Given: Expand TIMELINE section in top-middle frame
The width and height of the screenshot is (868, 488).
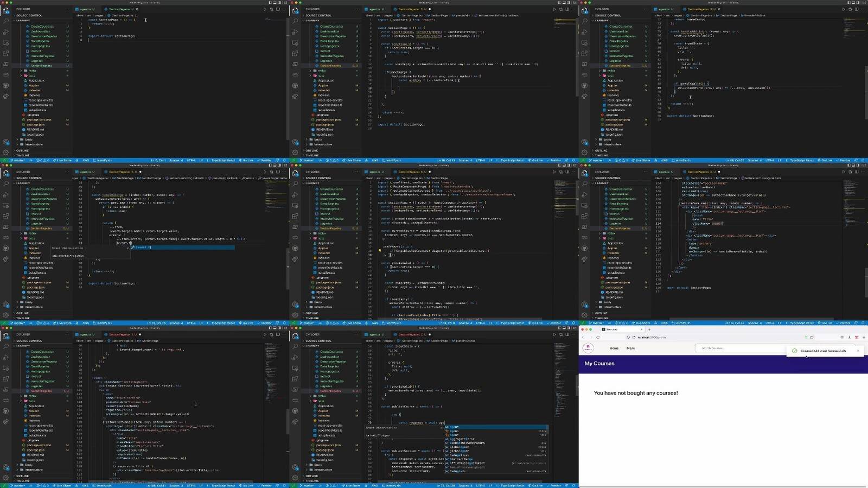Looking at the screenshot, I should pos(331,155).
